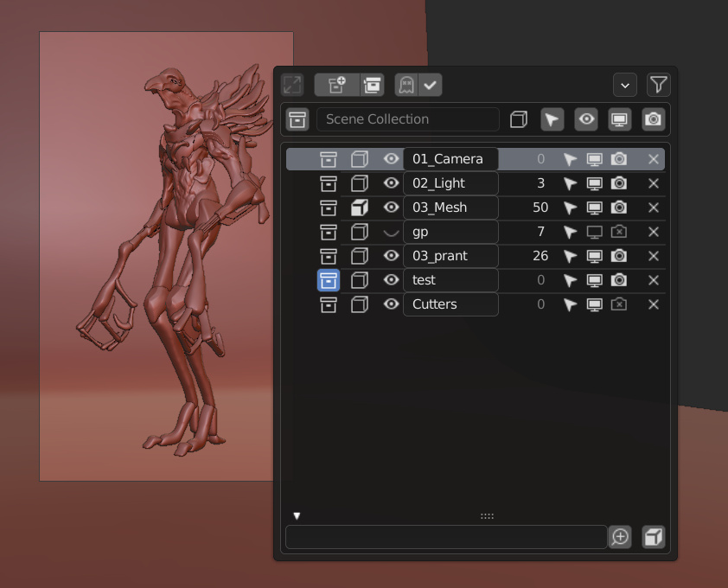
Task: Click the 03_prant name field
Action: click(x=450, y=256)
